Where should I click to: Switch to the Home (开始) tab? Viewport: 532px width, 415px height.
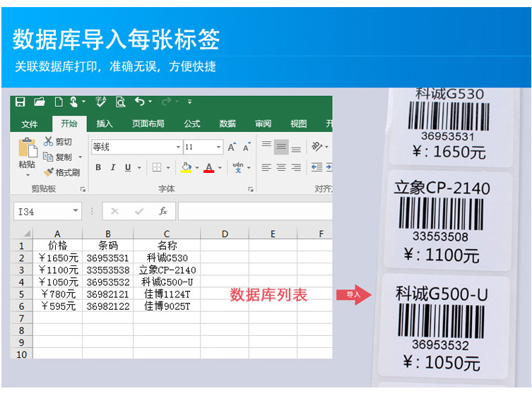pyautogui.click(x=69, y=124)
